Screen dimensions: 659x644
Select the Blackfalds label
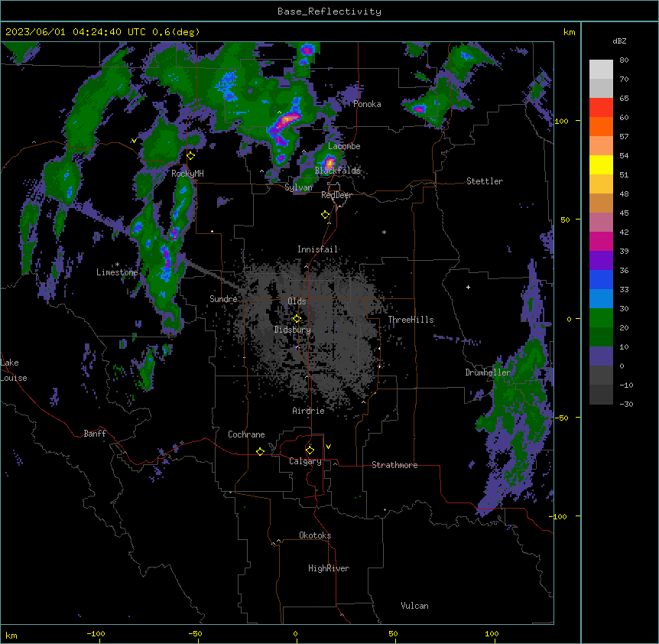[x=337, y=171]
